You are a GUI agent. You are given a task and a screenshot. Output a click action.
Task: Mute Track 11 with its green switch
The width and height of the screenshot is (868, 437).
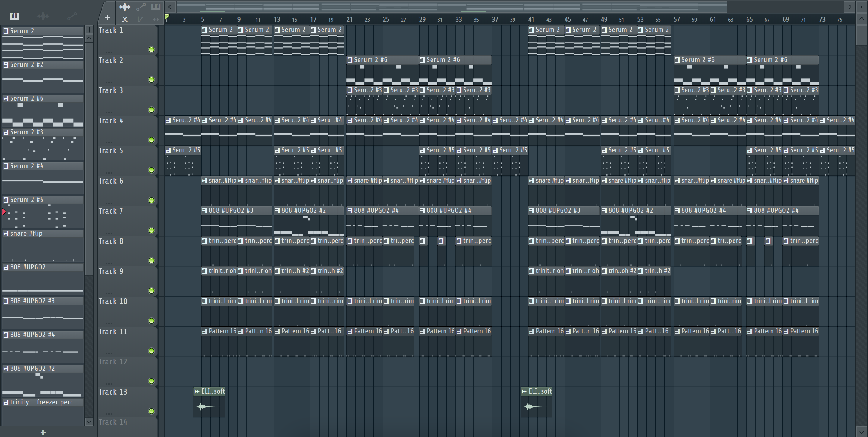pos(152,351)
